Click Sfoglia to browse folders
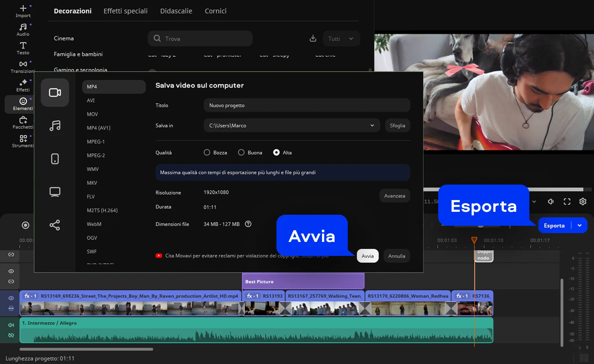This screenshot has width=594, height=364. click(397, 125)
